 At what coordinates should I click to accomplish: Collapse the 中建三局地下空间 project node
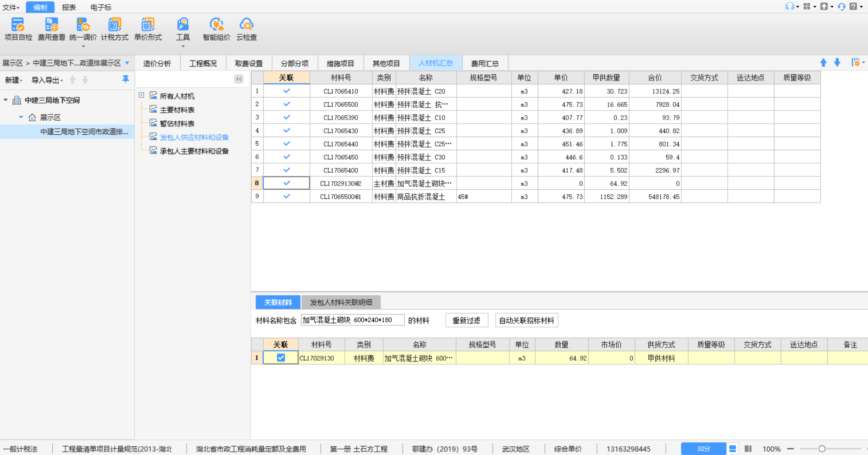pos(6,100)
